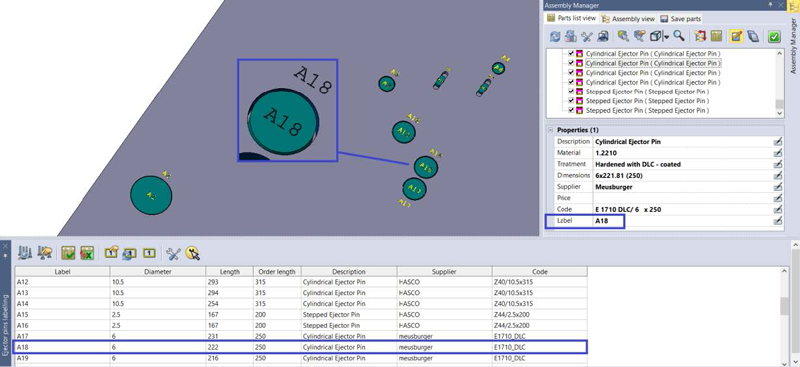Edit the Description property pencil button
800x367 pixels.
click(778, 141)
